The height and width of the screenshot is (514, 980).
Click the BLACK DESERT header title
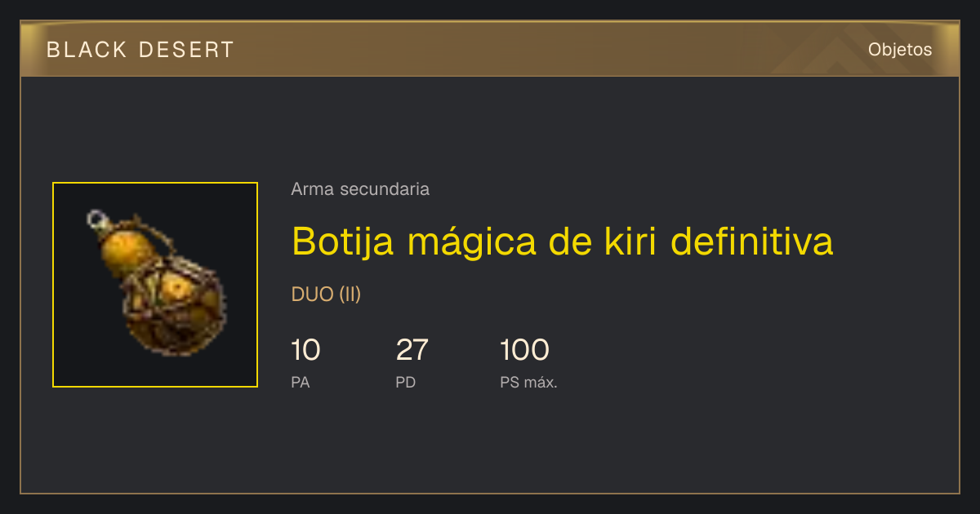(140, 50)
